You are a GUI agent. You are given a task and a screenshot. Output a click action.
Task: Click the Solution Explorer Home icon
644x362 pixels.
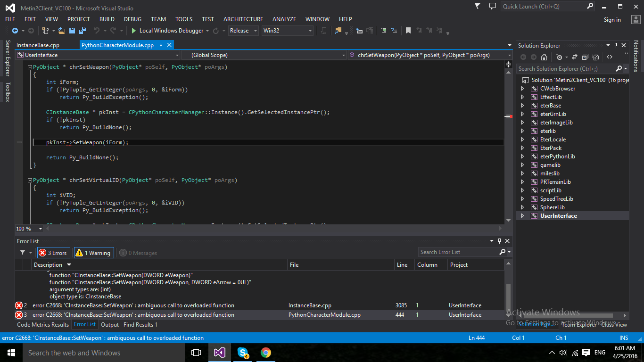(x=544, y=57)
